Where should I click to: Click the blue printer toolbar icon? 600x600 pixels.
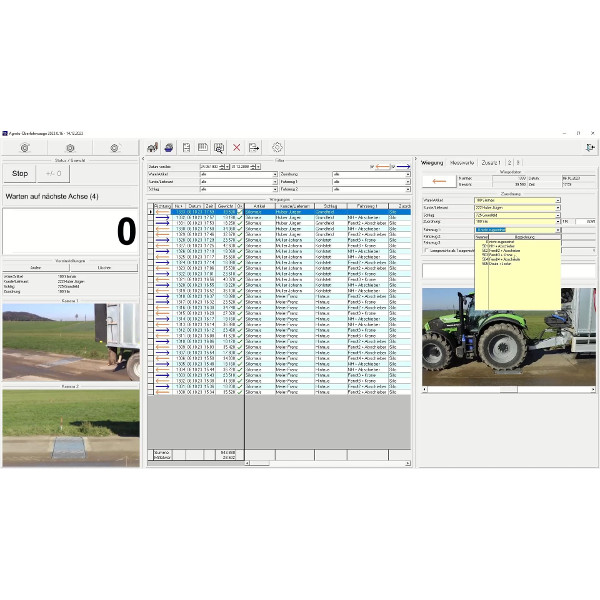(169, 147)
